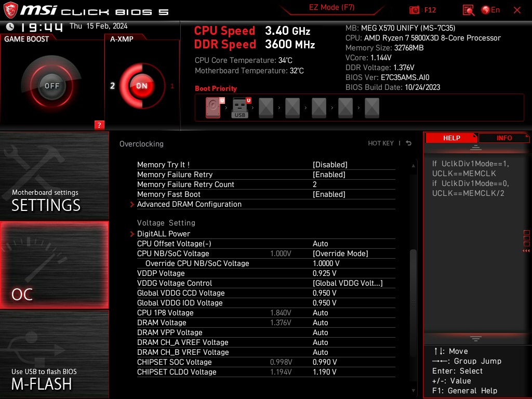Click the undo arrow next to HOT KEY
The height and width of the screenshot is (399, 532).
coord(408,143)
